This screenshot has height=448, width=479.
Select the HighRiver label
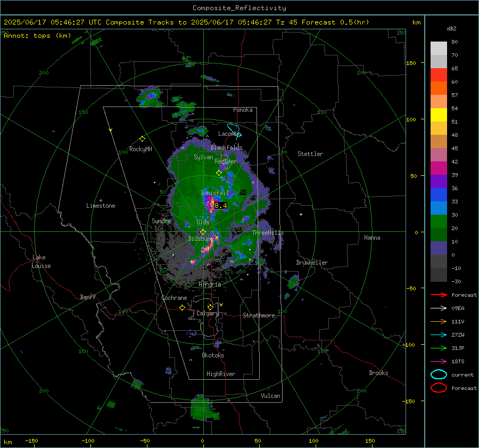pos(221,374)
